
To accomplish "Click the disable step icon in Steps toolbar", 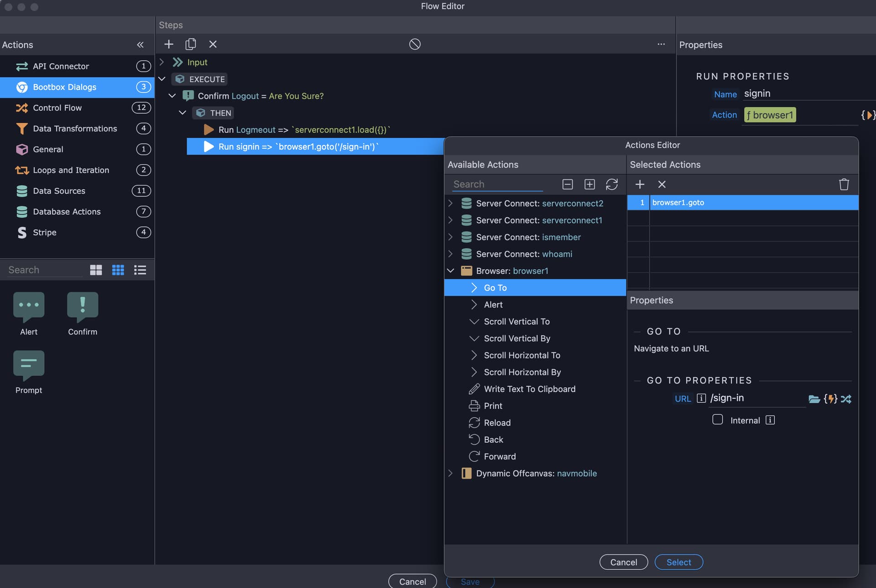I will coord(415,44).
